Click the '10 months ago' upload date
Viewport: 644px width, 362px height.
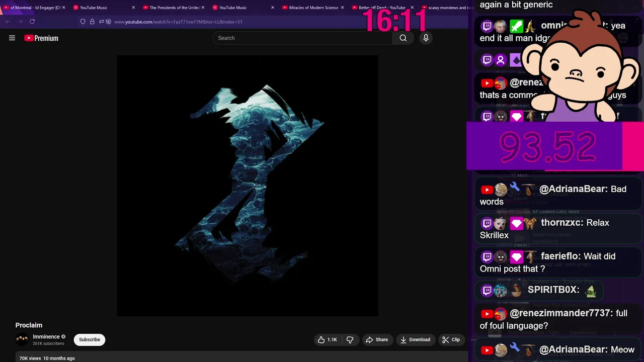[59, 358]
